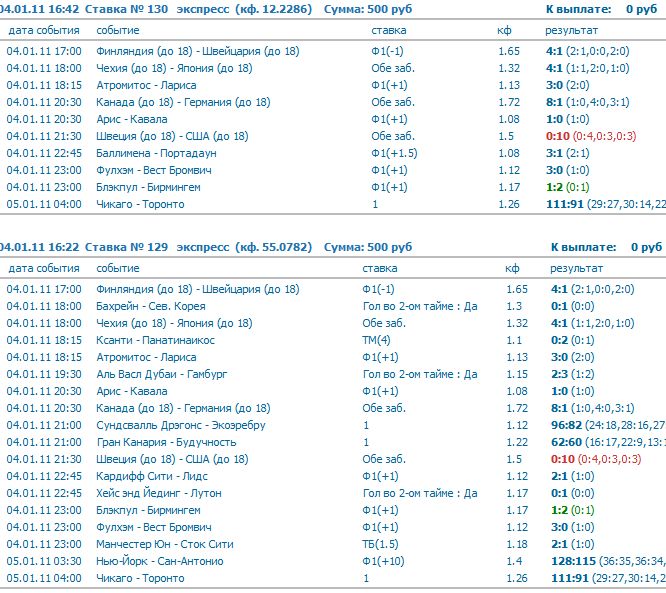Click the 'ТБ(1.5)' stake cell
Image resolution: width=666 pixels, height=593 pixels.
[x=380, y=544]
